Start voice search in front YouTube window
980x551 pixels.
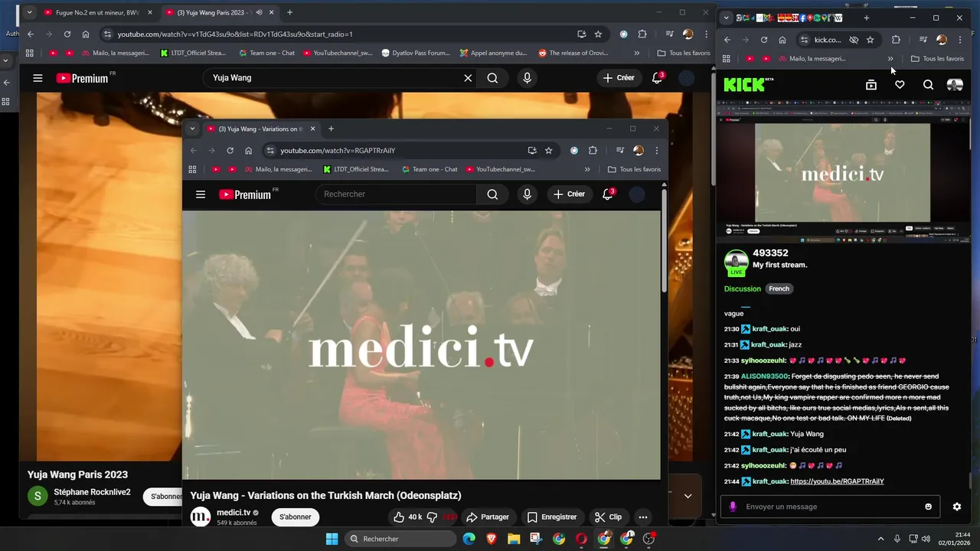click(x=527, y=194)
